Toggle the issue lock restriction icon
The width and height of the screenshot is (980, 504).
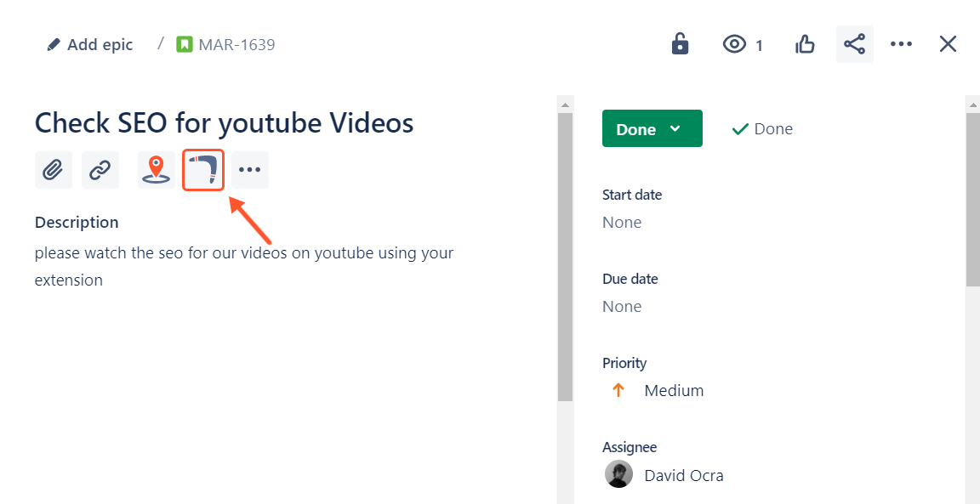680,44
